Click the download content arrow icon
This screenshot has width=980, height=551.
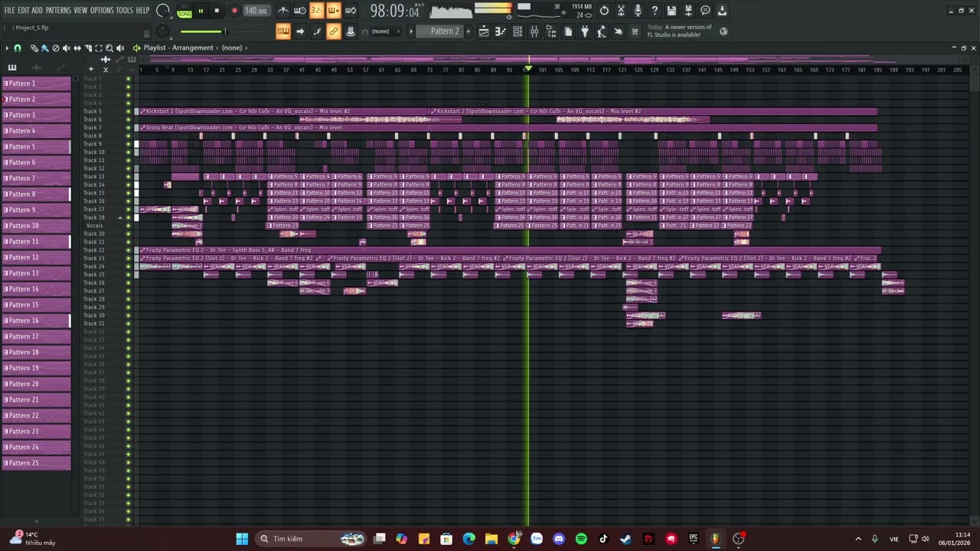[722, 11]
